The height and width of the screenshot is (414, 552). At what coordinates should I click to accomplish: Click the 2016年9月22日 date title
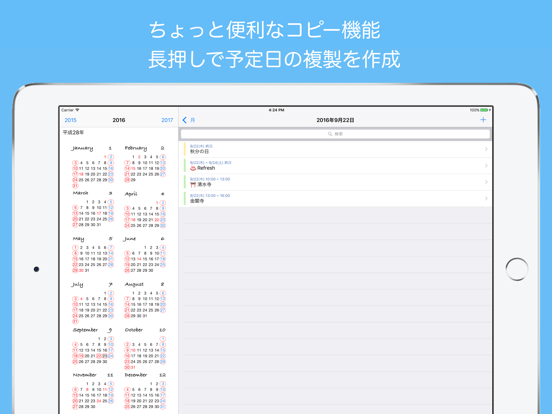pos(335,120)
